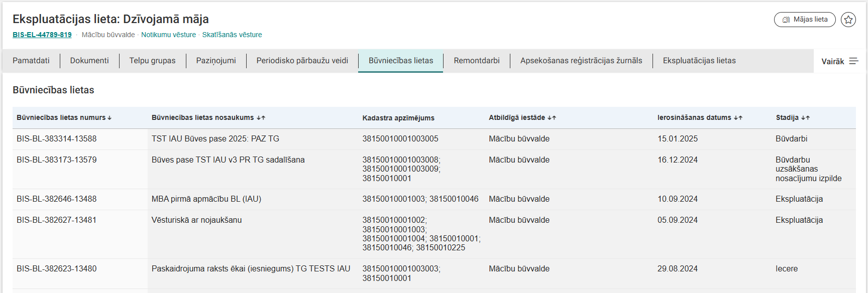Expand the Vairāk menu
The width and height of the screenshot is (868, 293).
[839, 61]
